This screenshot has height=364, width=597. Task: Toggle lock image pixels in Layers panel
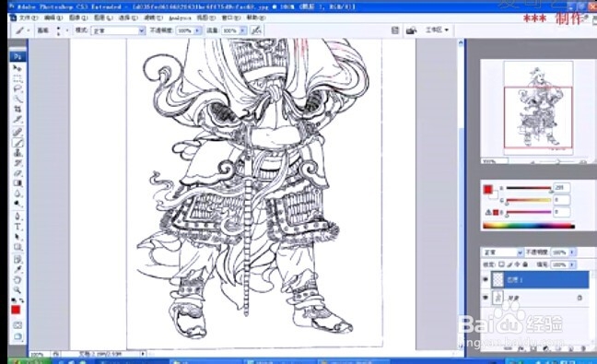509,264
